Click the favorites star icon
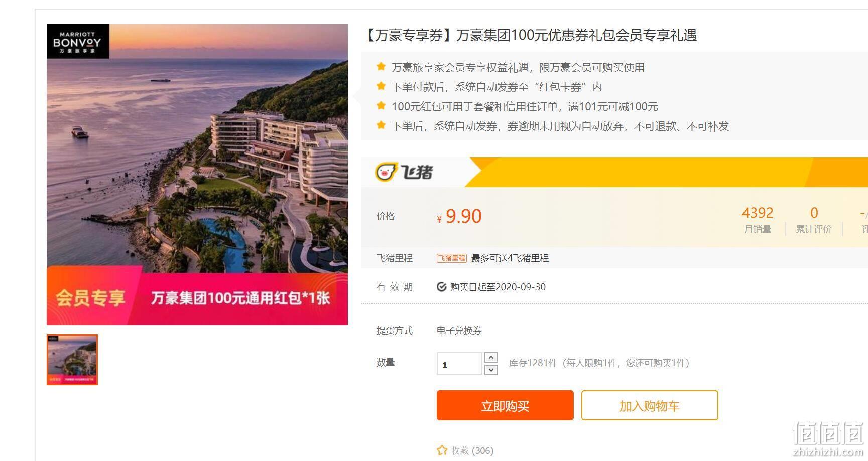Viewport: 868px width, 461px height. pyautogui.click(x=442, y=450)
